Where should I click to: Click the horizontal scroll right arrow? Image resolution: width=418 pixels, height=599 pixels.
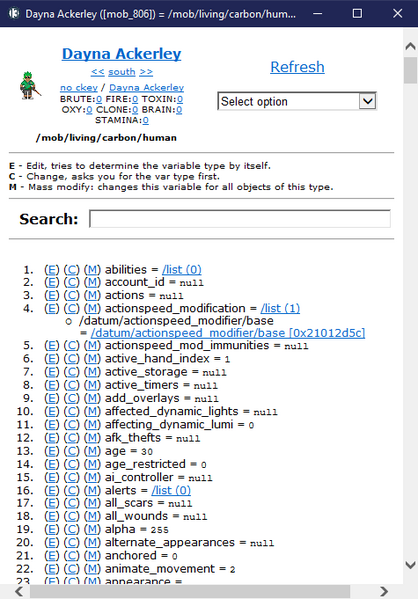coord(384,591)
